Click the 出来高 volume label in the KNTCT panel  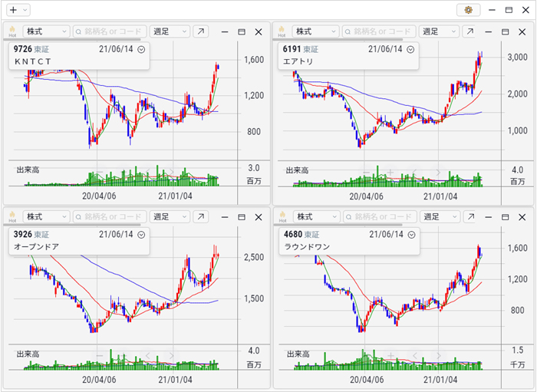pos(28,170)
